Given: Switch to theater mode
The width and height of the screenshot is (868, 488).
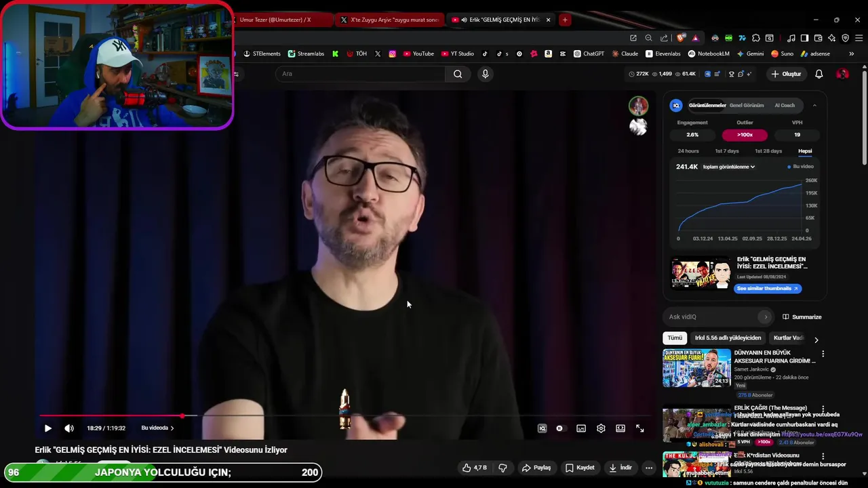Looking at the screenshot, I should click(x=620, y=428).
